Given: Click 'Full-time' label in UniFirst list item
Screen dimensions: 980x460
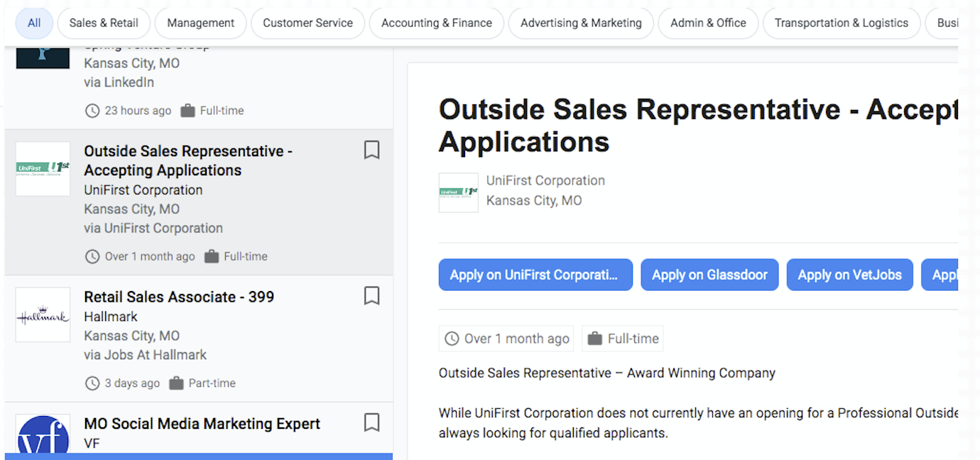Looking at the screenshot, I should (x=246, y=256).
